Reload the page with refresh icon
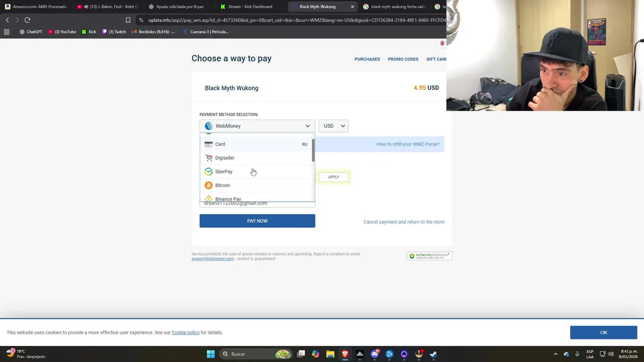The image size is (644, 362). point(27,20)
